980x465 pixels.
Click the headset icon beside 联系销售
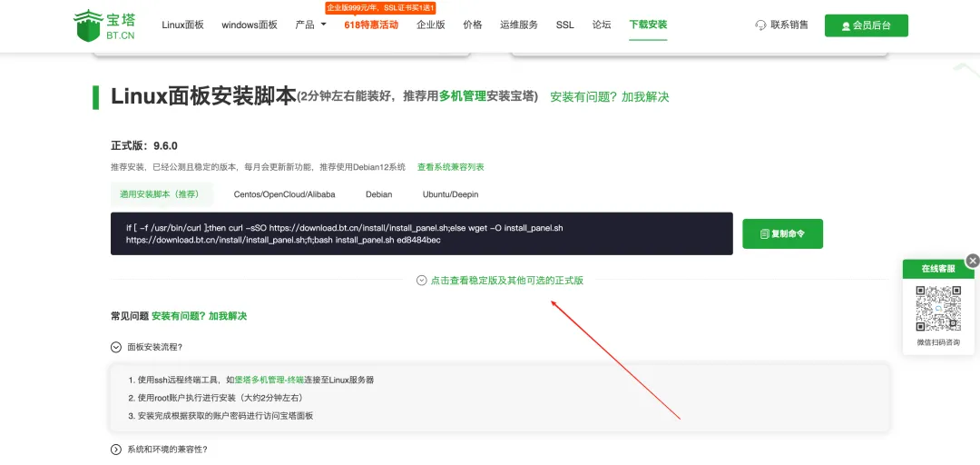760,25
